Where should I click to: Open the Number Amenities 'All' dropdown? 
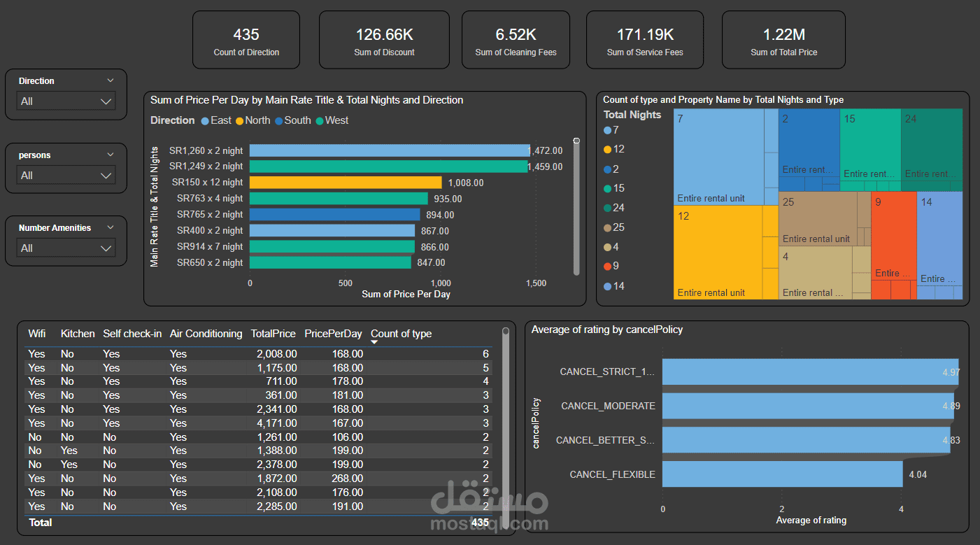click(x=66, y=248)
